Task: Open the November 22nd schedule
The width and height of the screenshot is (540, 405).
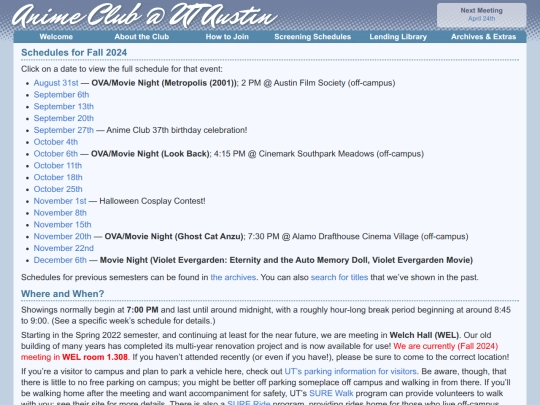Action: (64, 248)
